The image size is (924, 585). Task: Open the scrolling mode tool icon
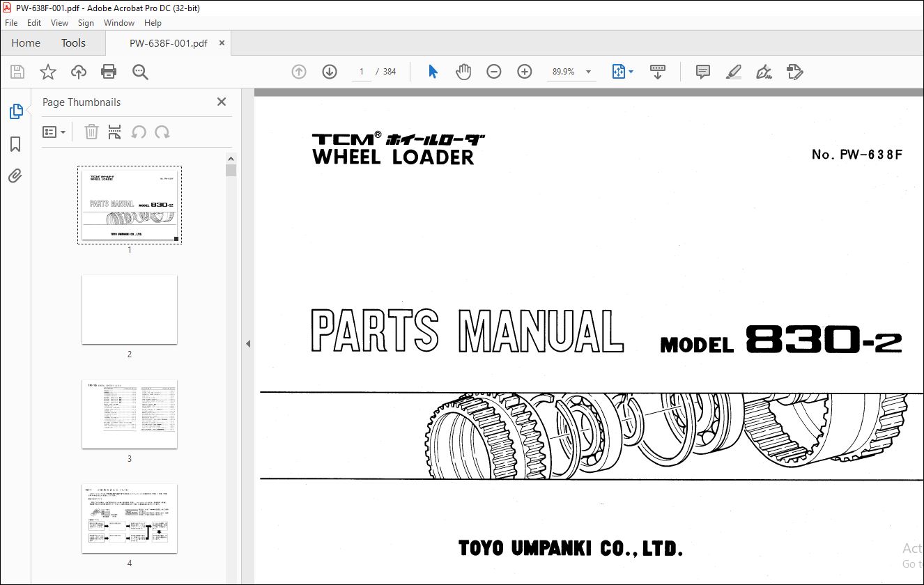tap(658, 72)
